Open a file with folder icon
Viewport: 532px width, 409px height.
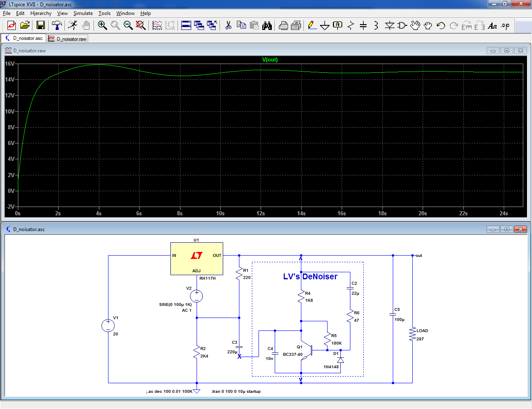(x=25, y=26)
